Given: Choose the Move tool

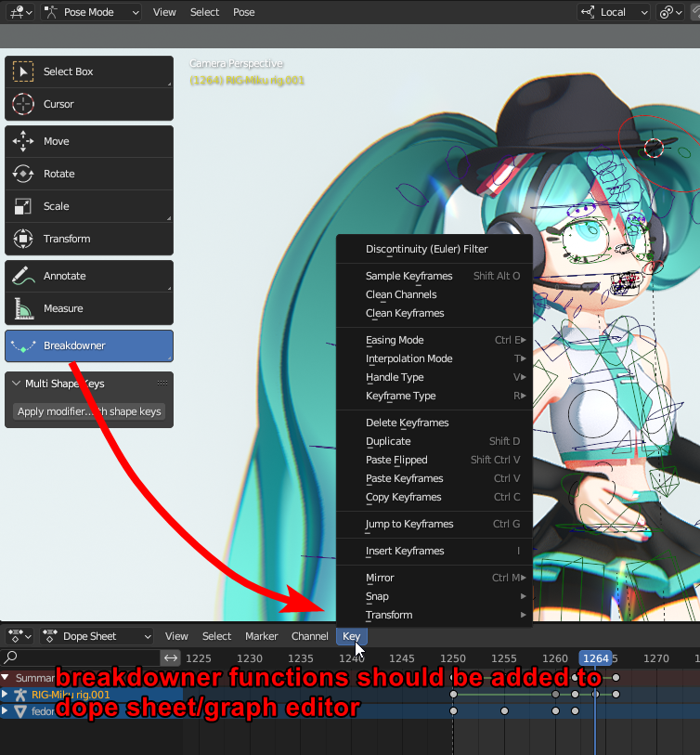Looking at the screenshot, I should (x=89, y=141).
